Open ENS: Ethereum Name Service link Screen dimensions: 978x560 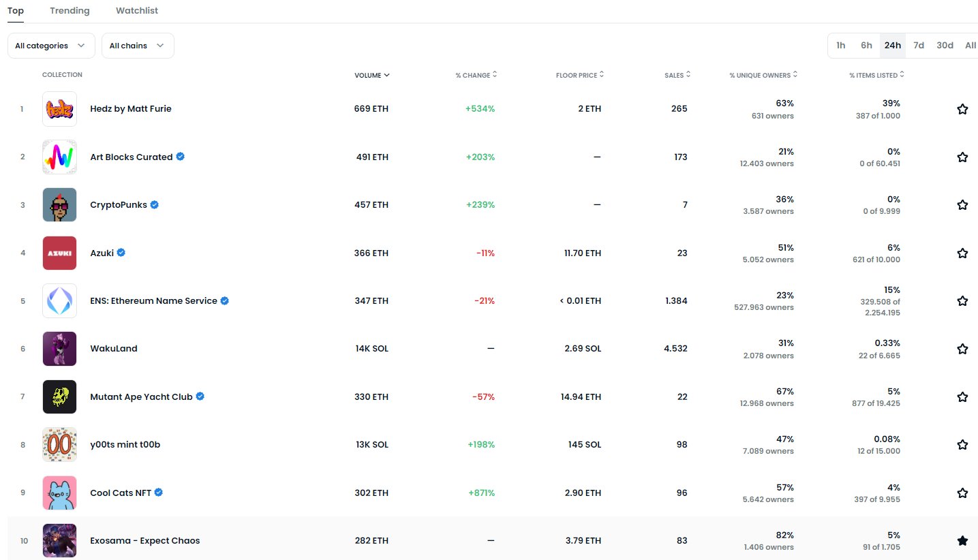click(153, 301)
